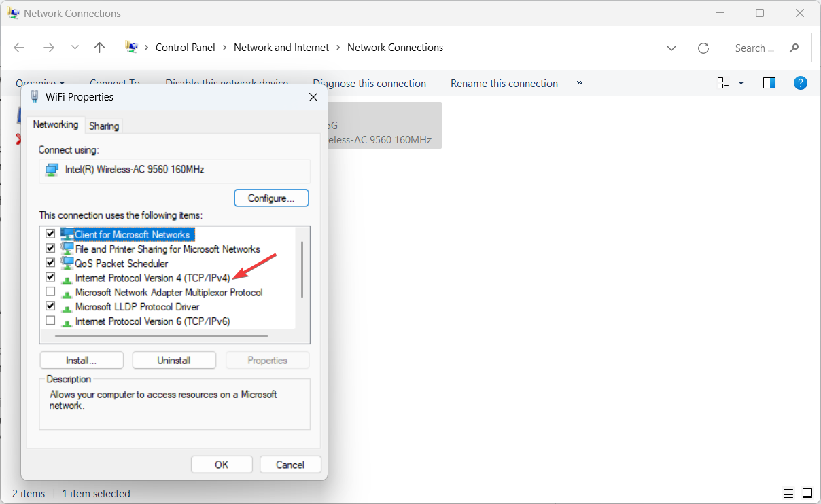Click Intel(R) Wireless-AC 9560 adapter field

(175, 170)
